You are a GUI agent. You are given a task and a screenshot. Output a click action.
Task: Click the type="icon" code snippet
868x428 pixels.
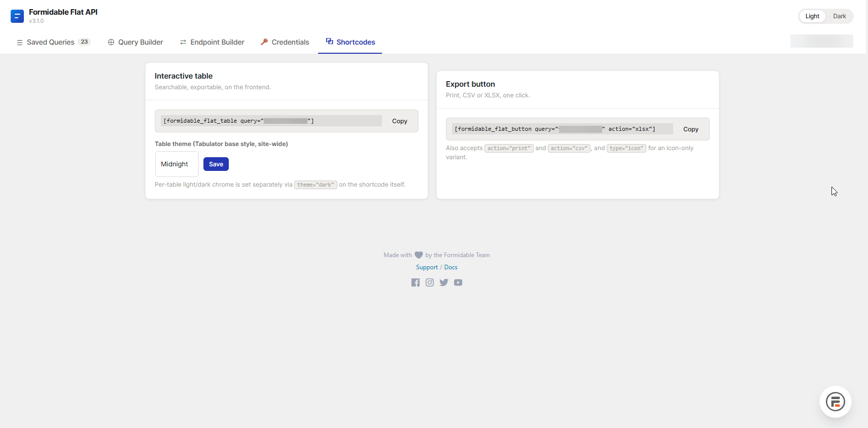[x=627, y=148]
